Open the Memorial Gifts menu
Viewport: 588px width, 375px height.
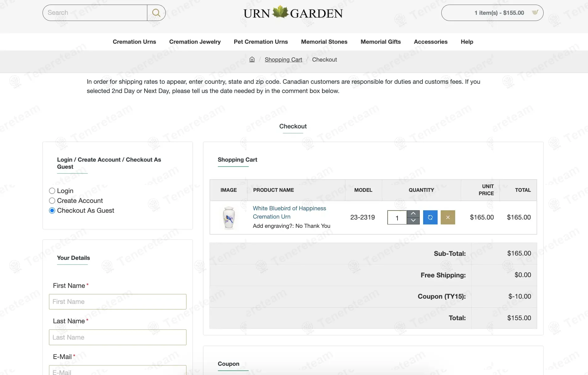tap(381, 42)
